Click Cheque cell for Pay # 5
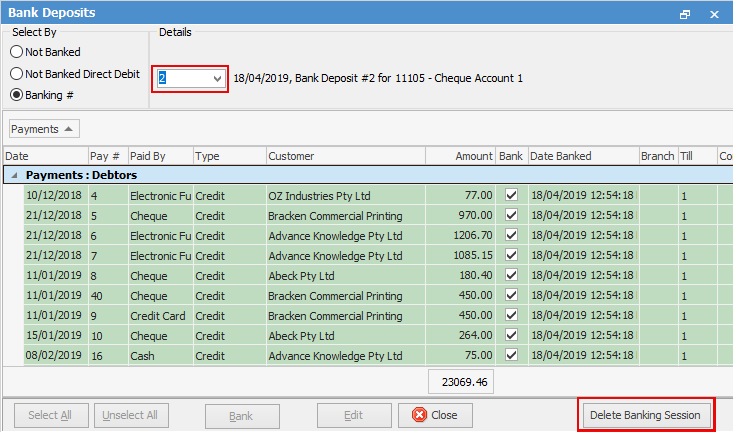This screenshot has height=432, width=733. tap(161, 216)
